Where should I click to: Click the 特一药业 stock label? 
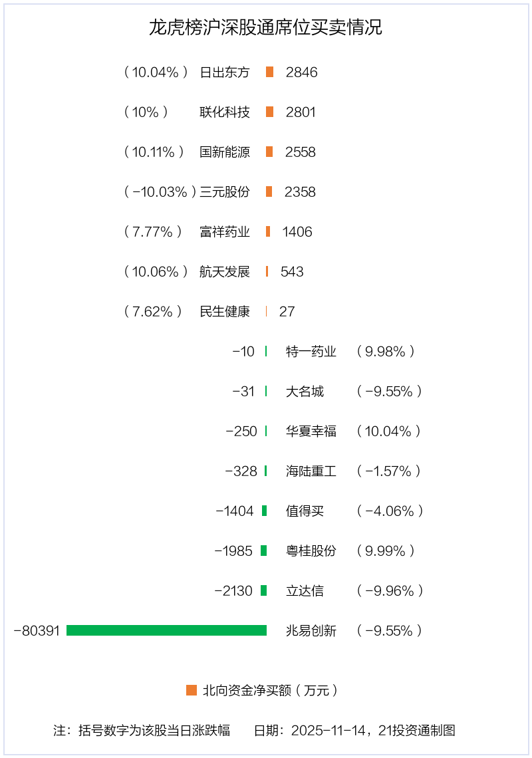(x=311, y=351)
